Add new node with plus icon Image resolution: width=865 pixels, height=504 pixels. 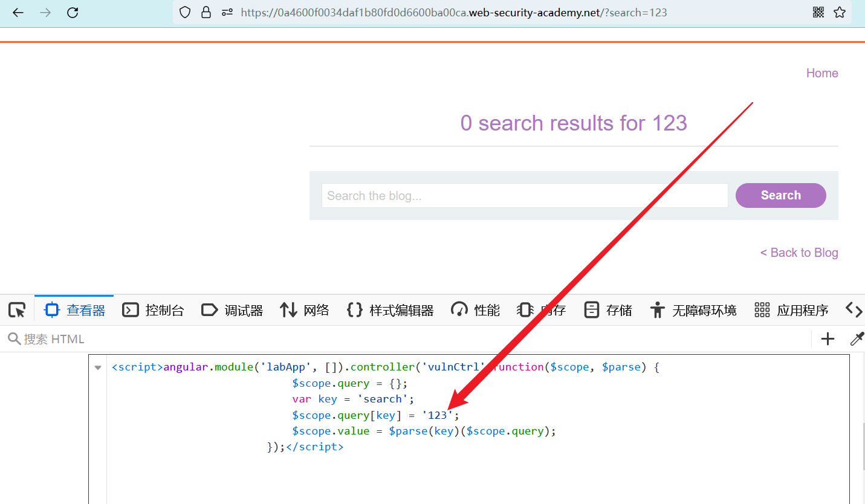828,339
